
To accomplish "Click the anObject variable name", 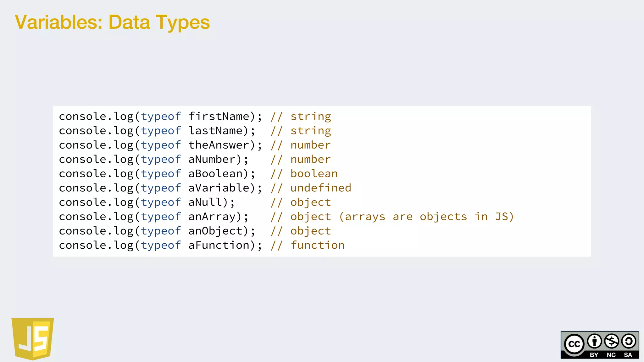I will 216,231.
